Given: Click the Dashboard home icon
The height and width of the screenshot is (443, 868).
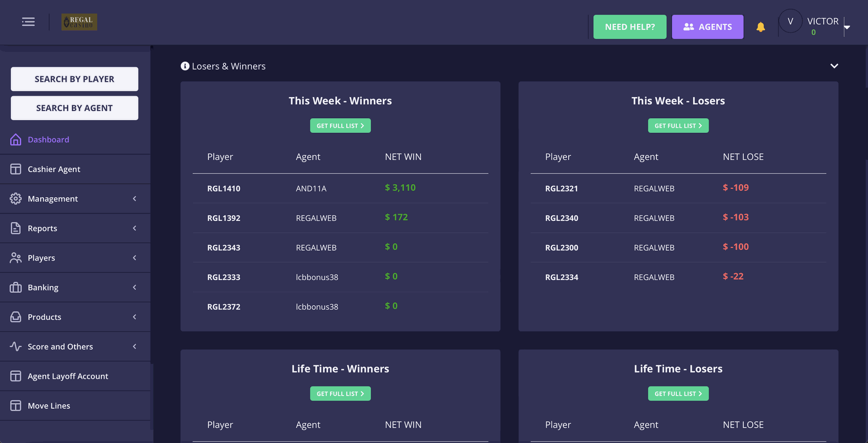Looking at the screenshot, I should pos(16,140).
